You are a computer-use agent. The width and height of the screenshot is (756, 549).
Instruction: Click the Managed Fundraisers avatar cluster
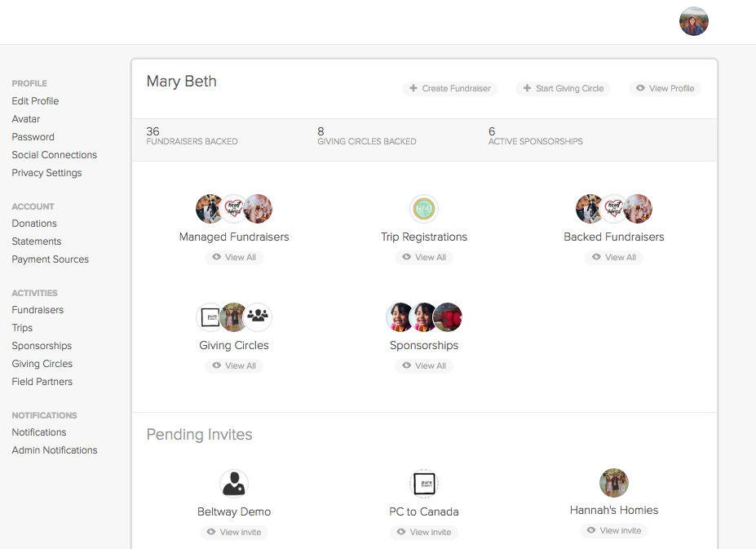point(234,209)
